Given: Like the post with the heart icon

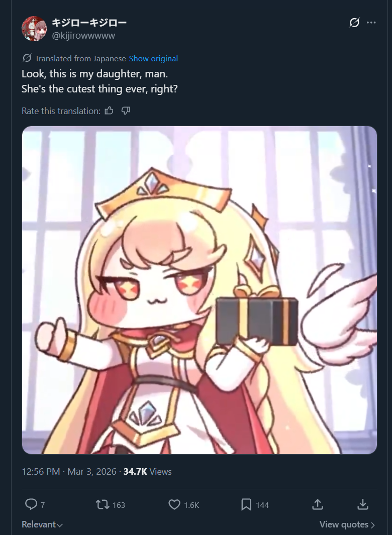Looking at the screenshot, I should 174,505.
